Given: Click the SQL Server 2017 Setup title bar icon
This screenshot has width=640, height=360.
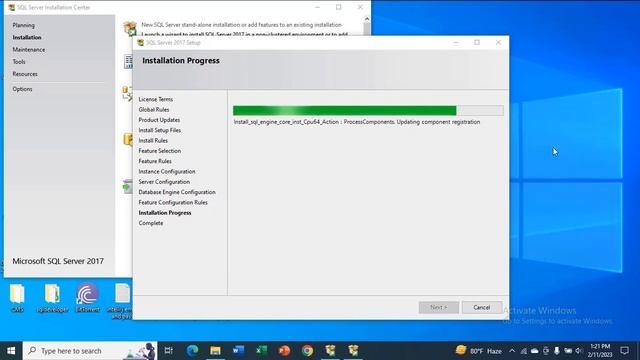Looking at the screenshot, I should tap(140, 42).
